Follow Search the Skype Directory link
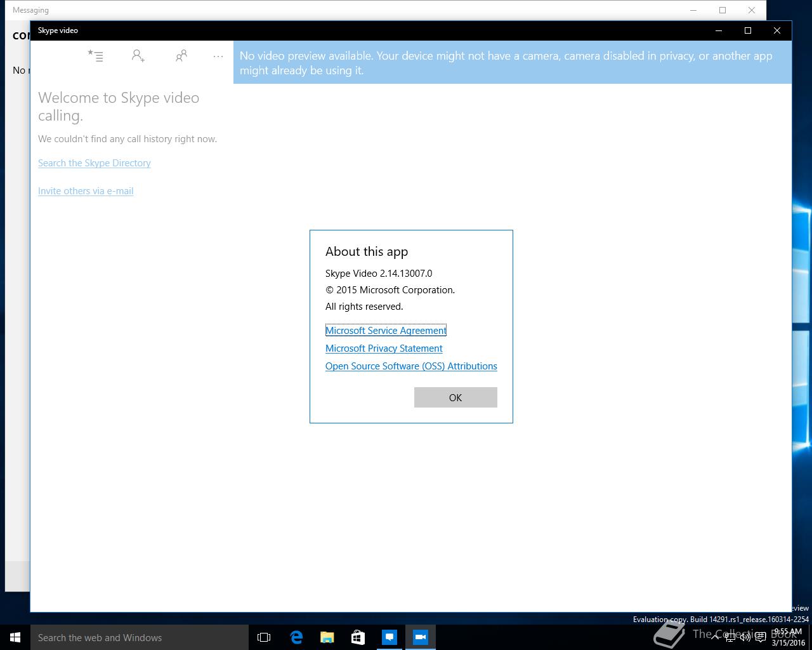Image resolution: width=812 pixels, height=650 pixels. [x=95, y=163]
